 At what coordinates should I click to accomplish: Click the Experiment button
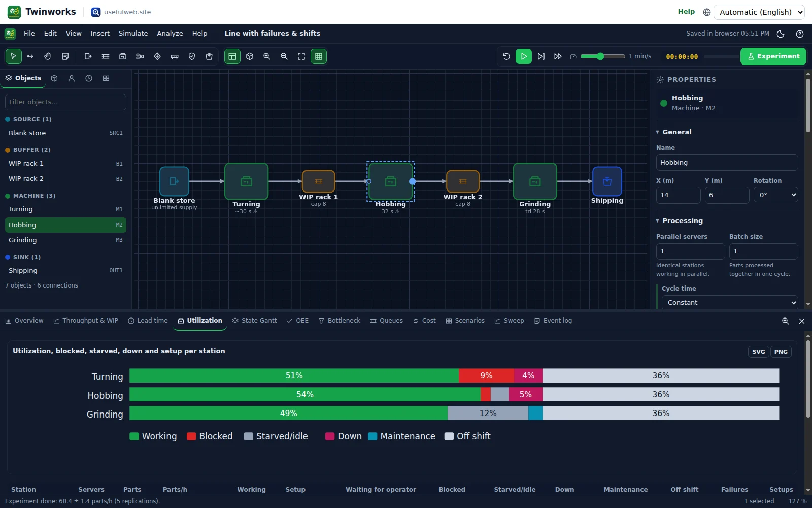pos(773,56)
